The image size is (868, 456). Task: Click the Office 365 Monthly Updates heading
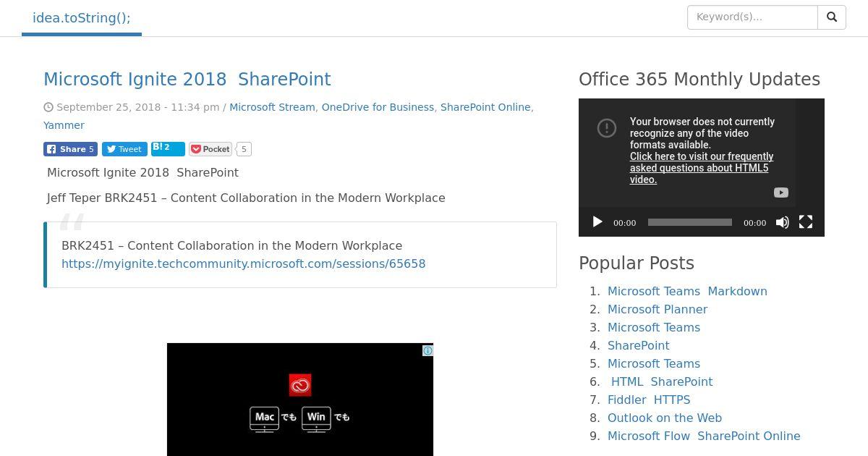coord(699,80)
